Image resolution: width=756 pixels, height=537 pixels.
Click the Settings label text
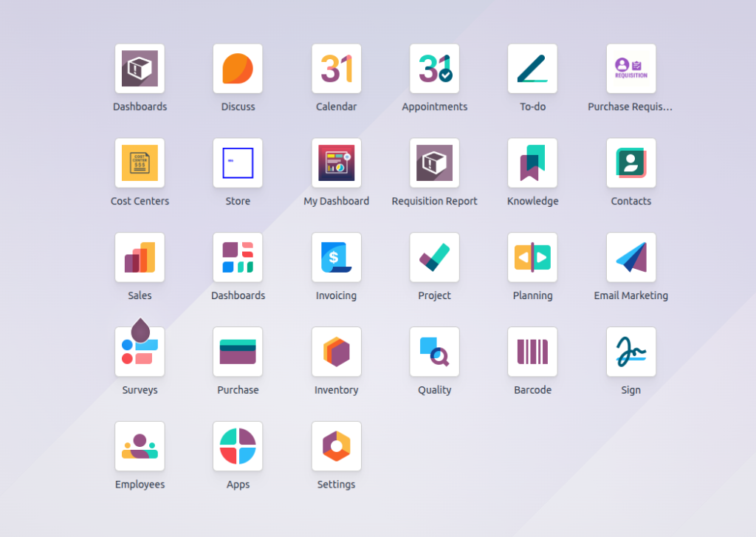[x=336, y=485]
